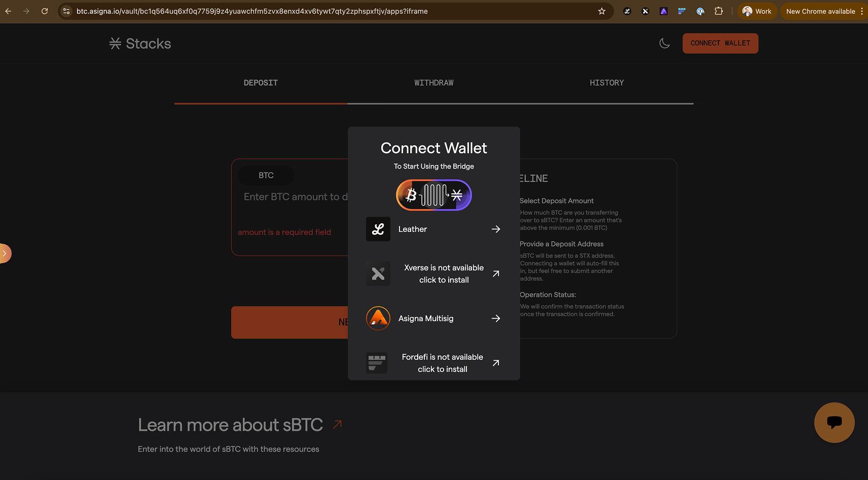Click the Stacks logo

(x=140, y=44)
